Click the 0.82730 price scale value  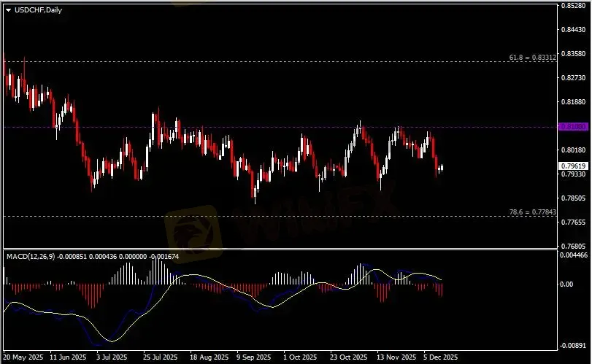pos(573,78)
